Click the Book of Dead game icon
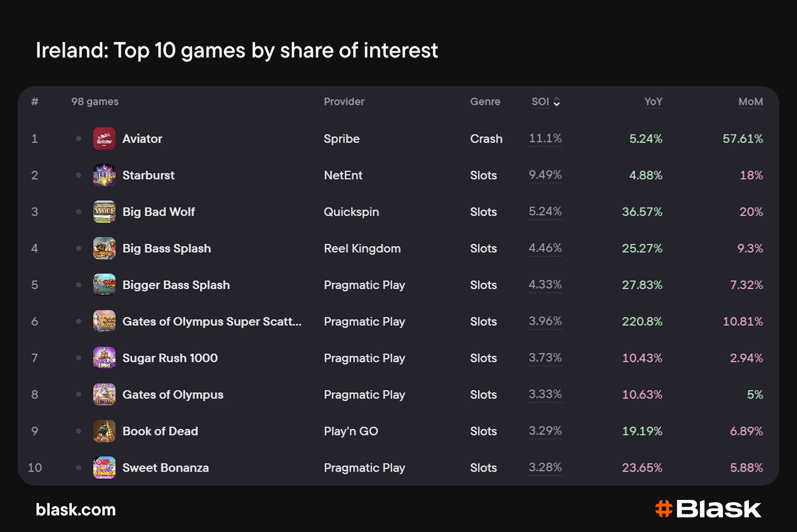This screenshot has width=797, height=532. click(104, 431)
